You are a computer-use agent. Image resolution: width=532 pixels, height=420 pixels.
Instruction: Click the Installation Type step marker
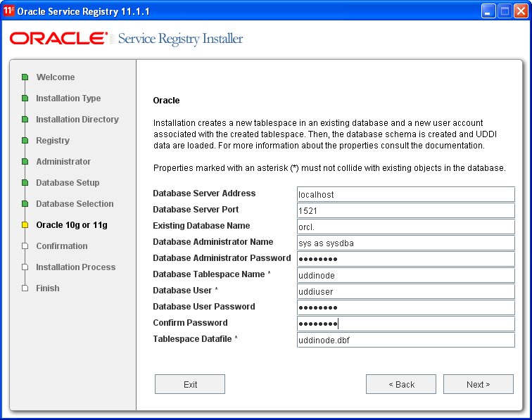25,98
